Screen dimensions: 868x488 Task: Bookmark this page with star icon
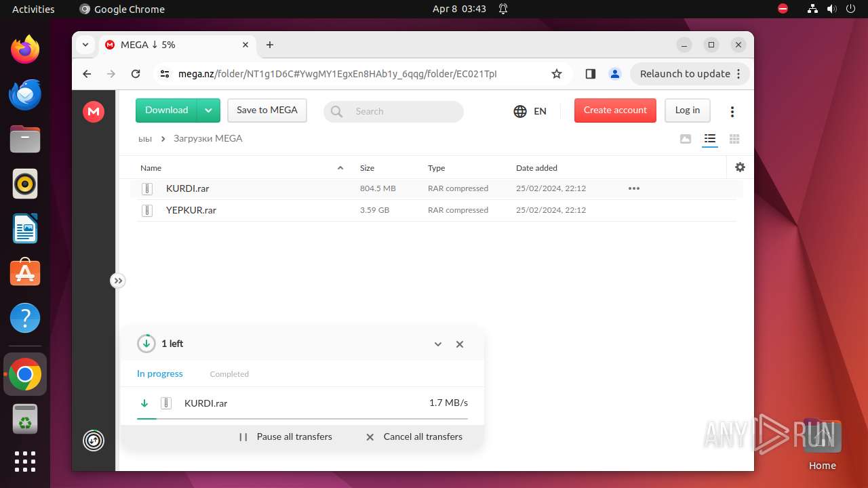tap(557, 74)
